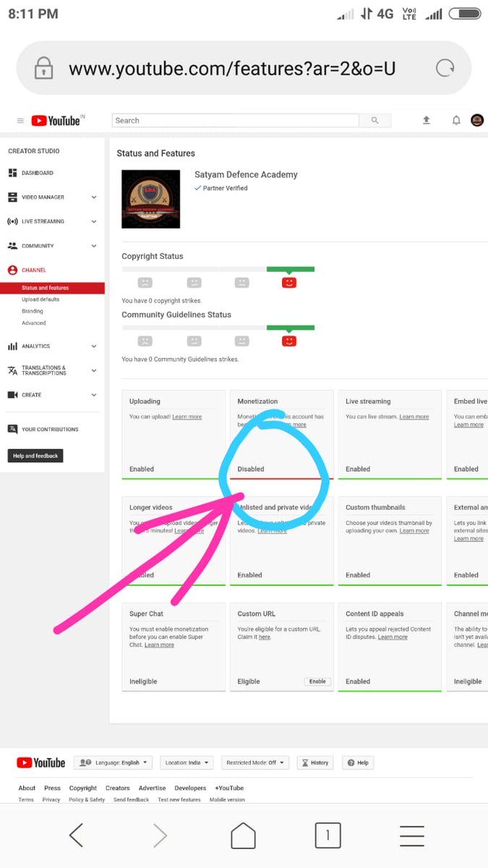Open the notifications bell
Screen dimensions: 488x868
click(456, 120)
